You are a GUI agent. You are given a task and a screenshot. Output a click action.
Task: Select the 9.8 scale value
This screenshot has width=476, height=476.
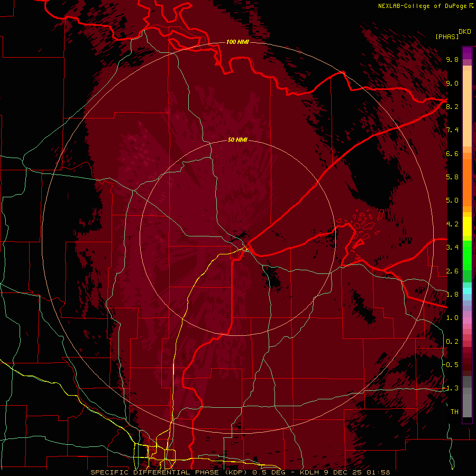pyautogui.click(x=452, y=59)
